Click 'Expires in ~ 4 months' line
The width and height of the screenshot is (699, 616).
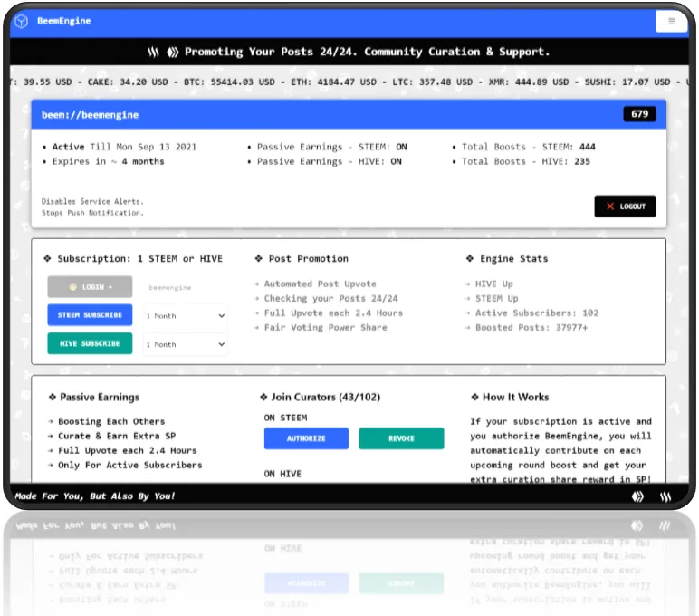[108, 161]
